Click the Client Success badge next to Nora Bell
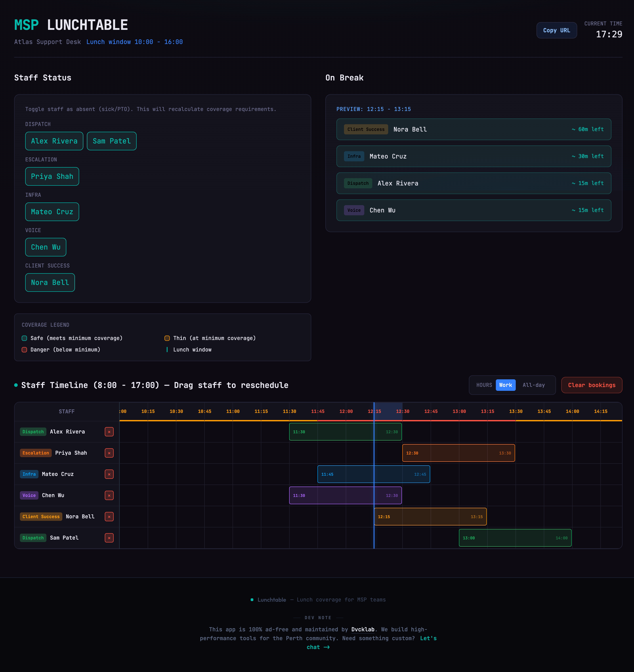Viewport: 634px width, 672px height. 366,129
